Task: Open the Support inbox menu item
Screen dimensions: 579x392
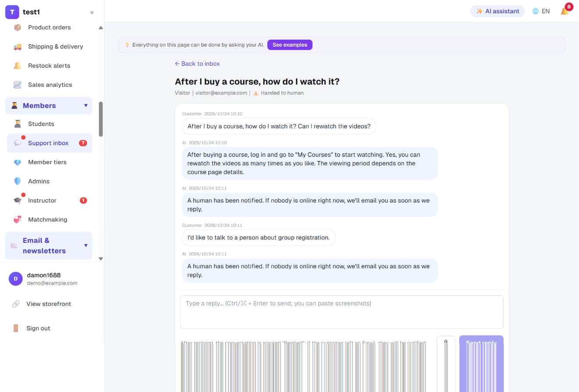Action: tap(49, 143)
